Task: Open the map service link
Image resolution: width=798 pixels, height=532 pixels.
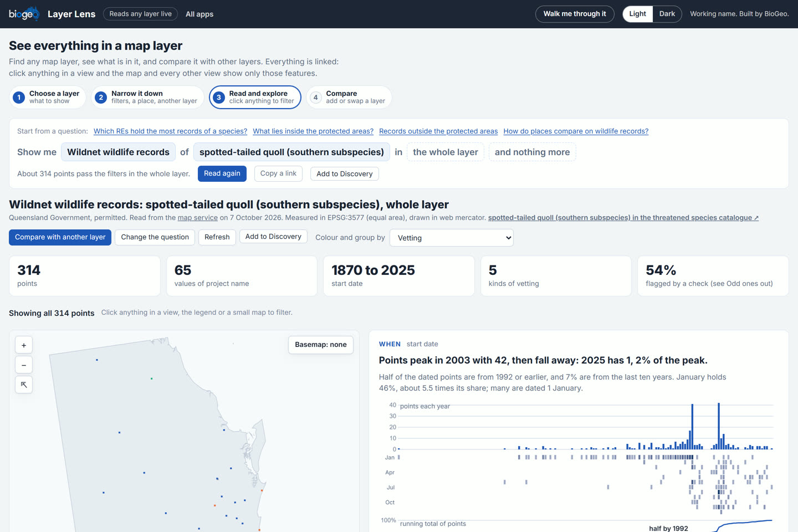Action: click(x=198, y=218)
